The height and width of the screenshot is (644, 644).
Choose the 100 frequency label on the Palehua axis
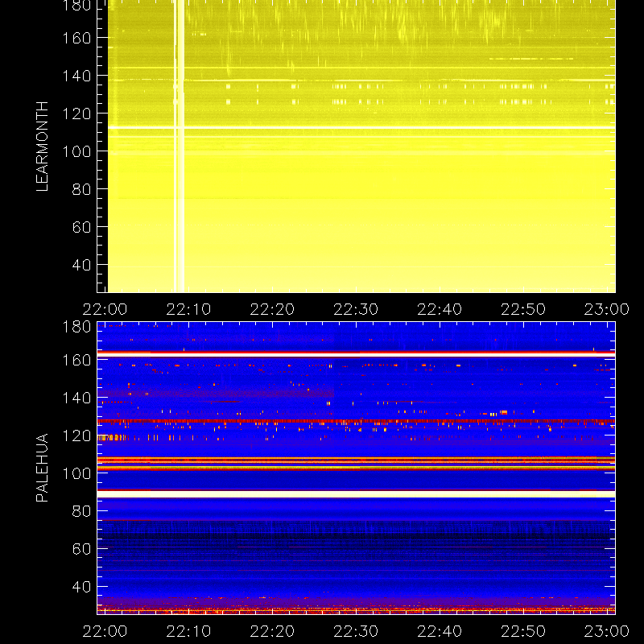[x=76, y=473]
